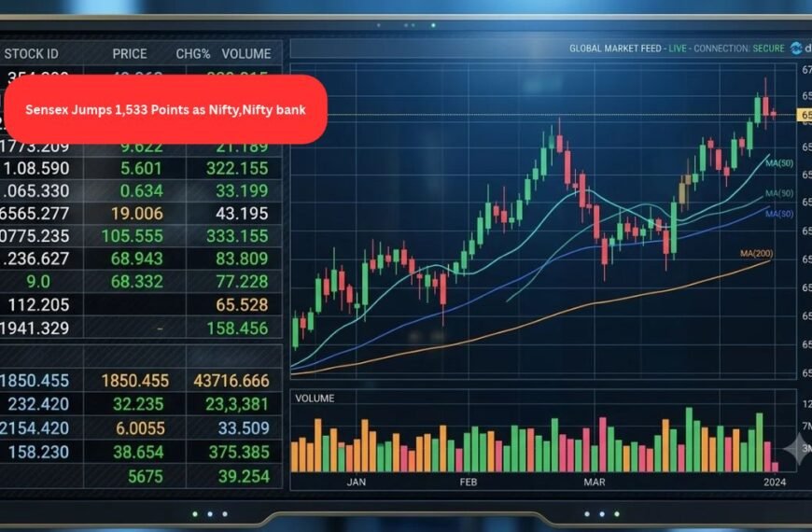This screenshot has width=812, height=532.
Task: Select stock row 158.230
Action: tap(38, 453)
